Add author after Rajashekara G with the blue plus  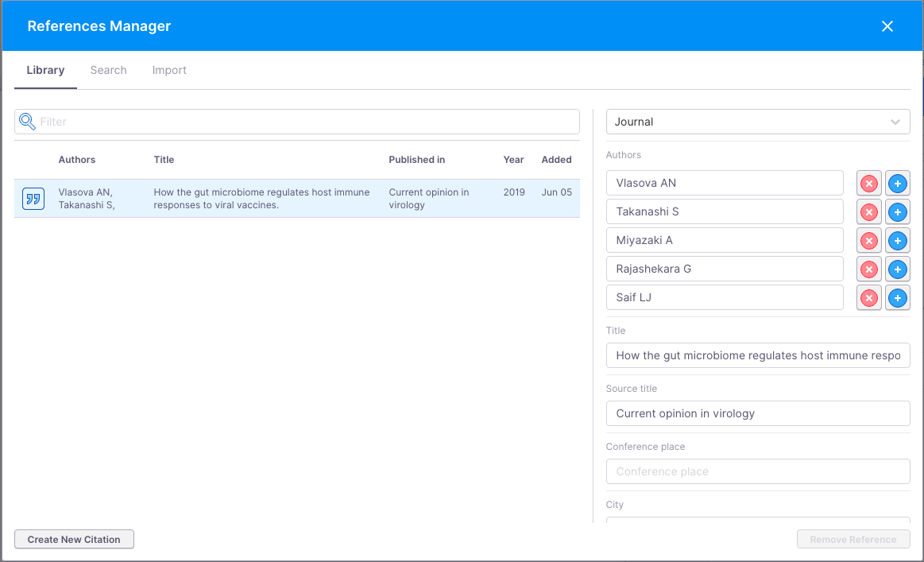898,269
